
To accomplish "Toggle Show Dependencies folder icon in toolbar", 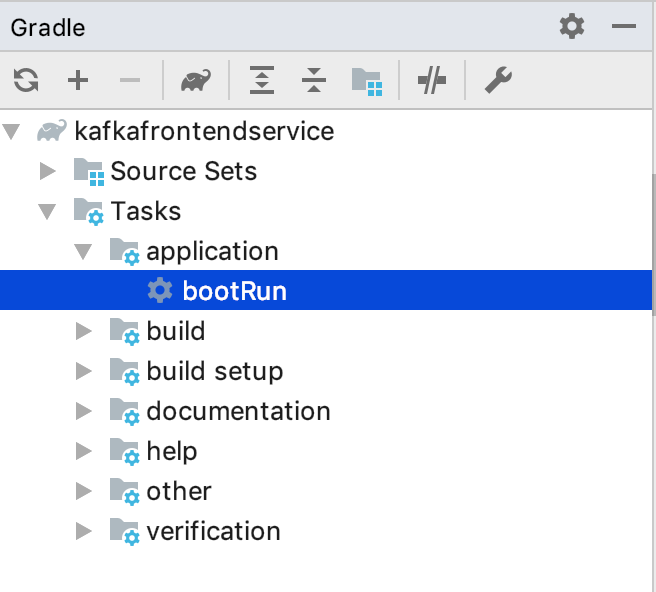I will tap(367, 81).
